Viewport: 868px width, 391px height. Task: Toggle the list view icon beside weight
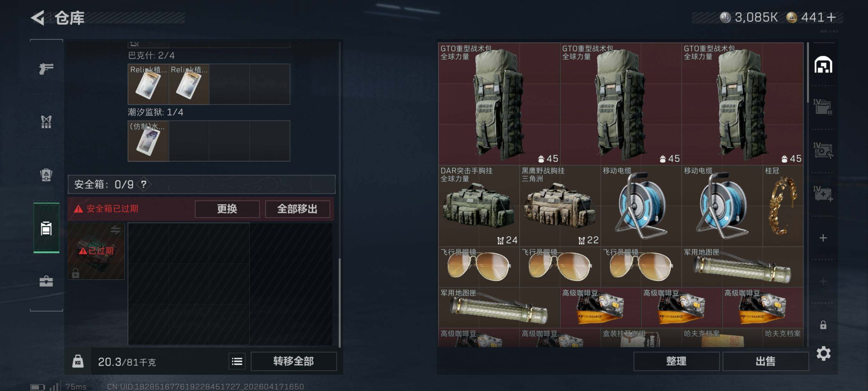237,361
